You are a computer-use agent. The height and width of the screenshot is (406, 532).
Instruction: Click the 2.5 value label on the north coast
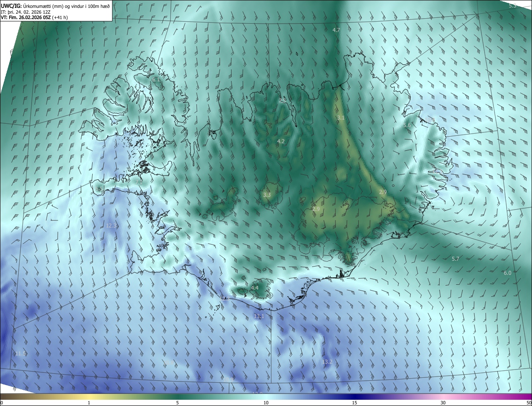pyautogui.click(x=283, y=100)
